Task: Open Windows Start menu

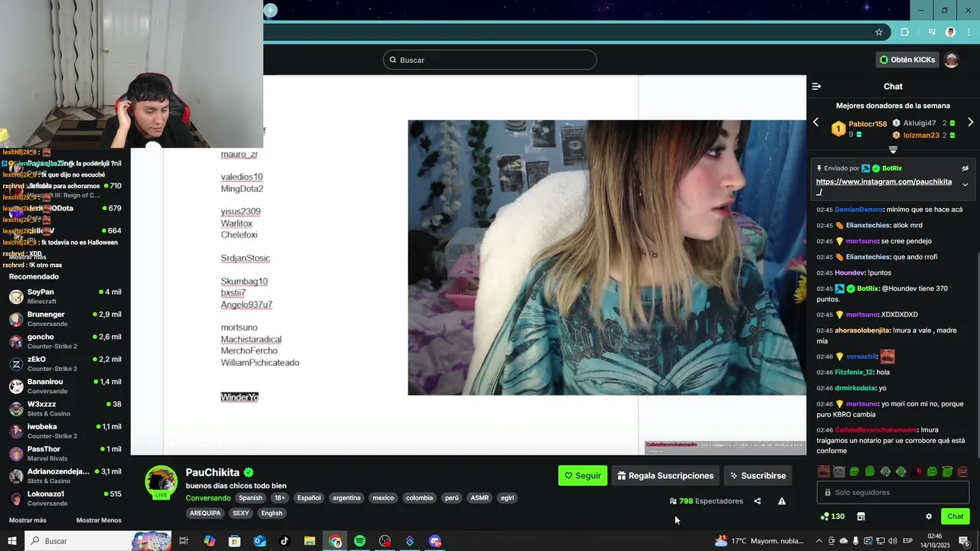Action: [11, 541]
